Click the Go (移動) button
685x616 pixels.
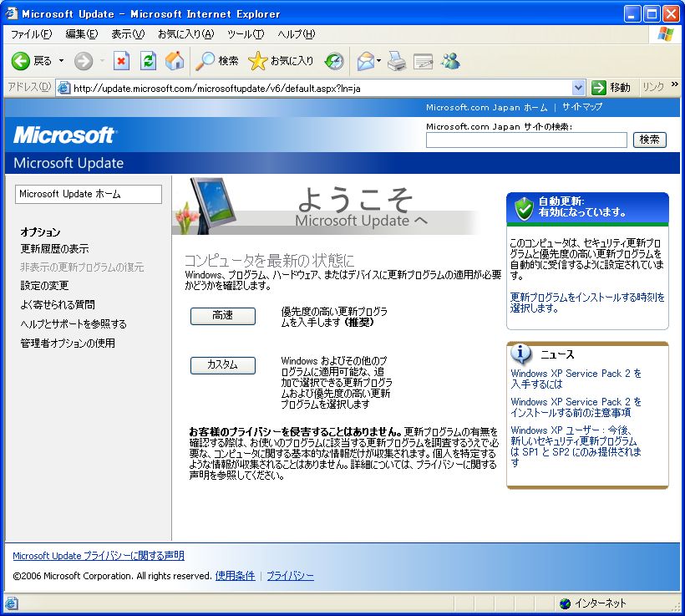click(x=611, y=88)
